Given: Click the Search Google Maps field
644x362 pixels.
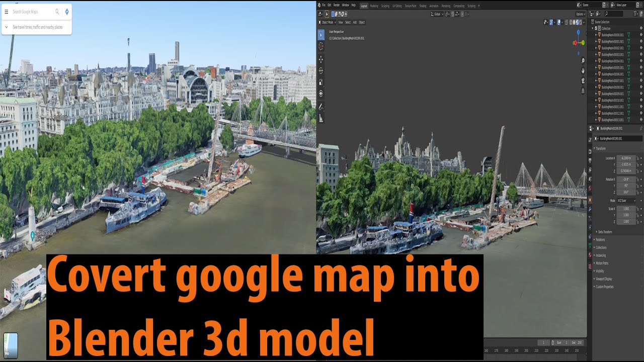Looking at the screenshot, I should 32,12.
